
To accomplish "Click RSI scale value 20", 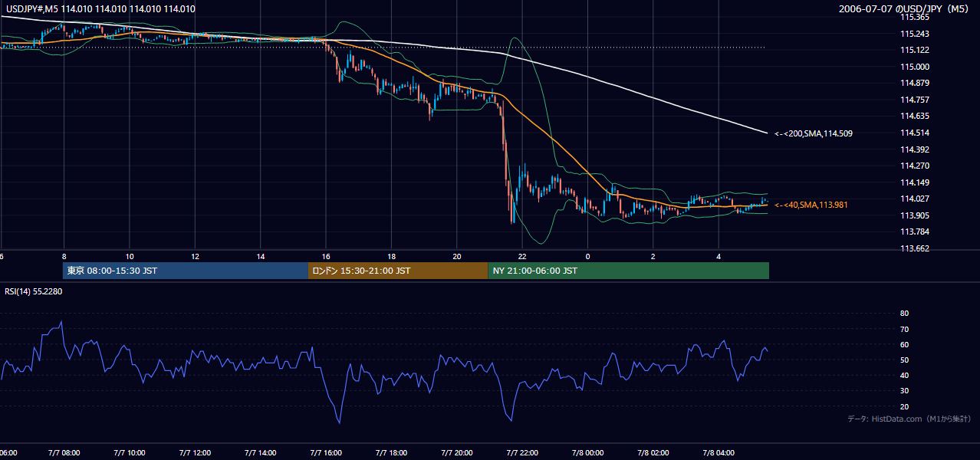I will click(905, 406).
